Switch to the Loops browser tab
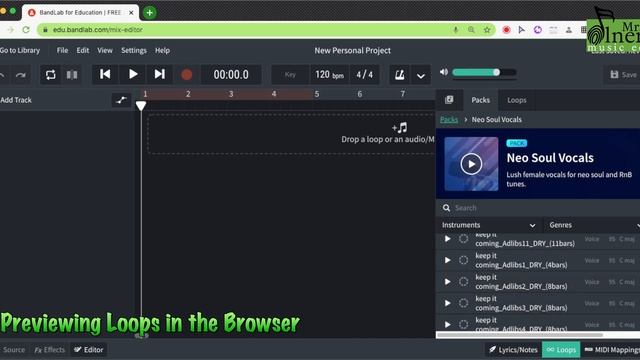 click(517, 100)
